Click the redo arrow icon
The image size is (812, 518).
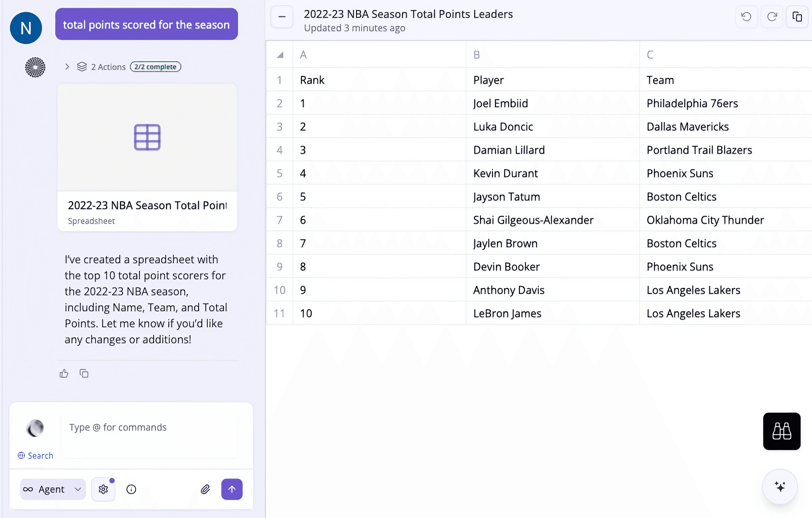[772, 17]
